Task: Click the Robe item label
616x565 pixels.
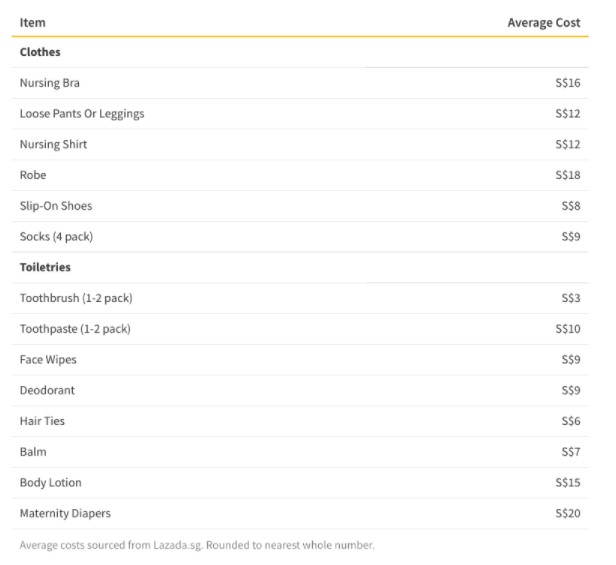Action: 33,175
